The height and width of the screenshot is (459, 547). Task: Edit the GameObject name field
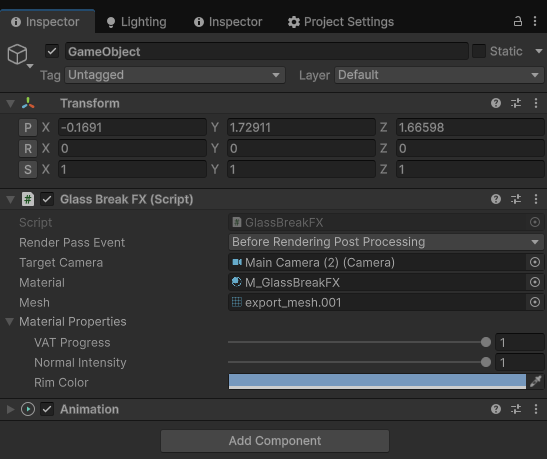pos(267,51)
